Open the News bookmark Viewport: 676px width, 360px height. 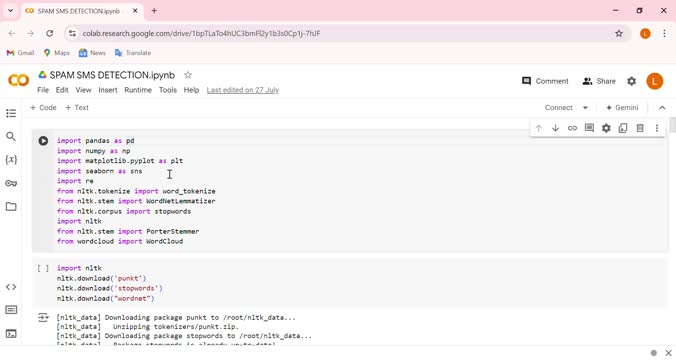(92, 53)
